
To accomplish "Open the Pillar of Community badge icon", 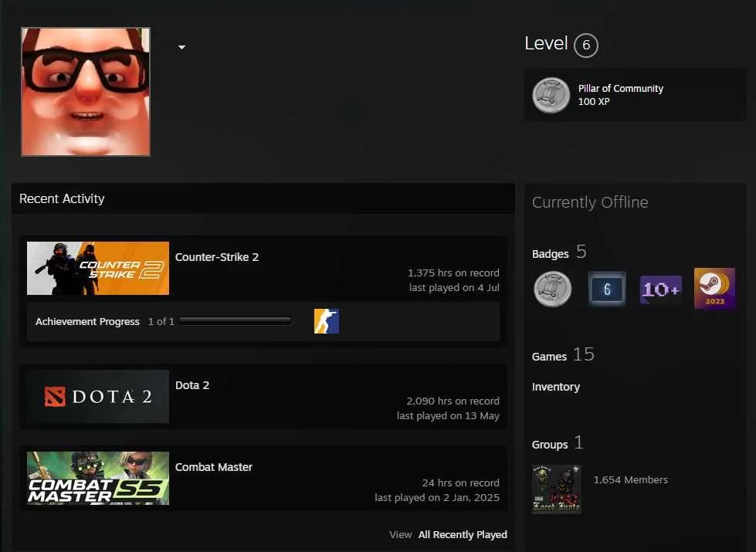I will [x=551, y=95].
